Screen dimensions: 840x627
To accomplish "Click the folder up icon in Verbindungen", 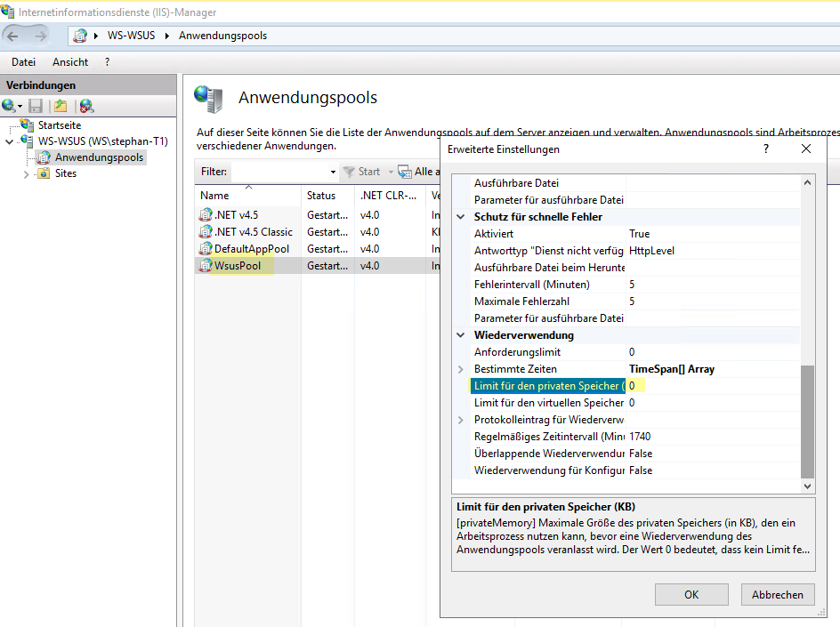I will point(61,106).
